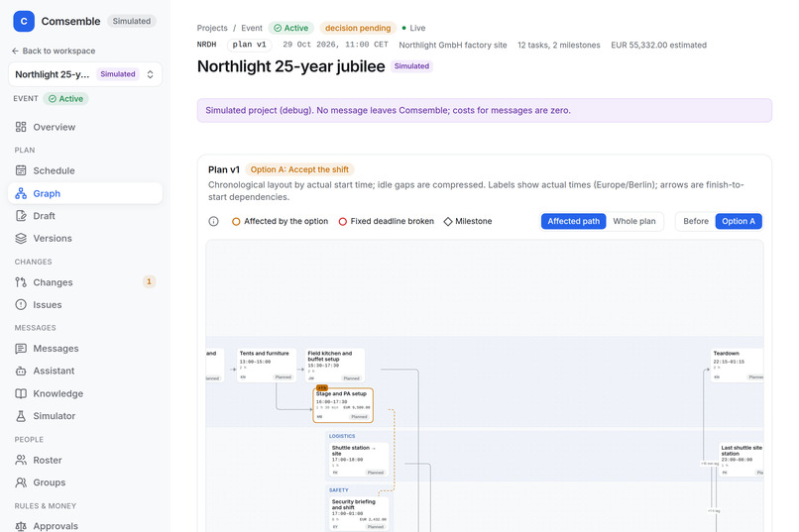Screen dimensions: 799x532
Task: Open the Changes branch icon
Action: point(21,282)
